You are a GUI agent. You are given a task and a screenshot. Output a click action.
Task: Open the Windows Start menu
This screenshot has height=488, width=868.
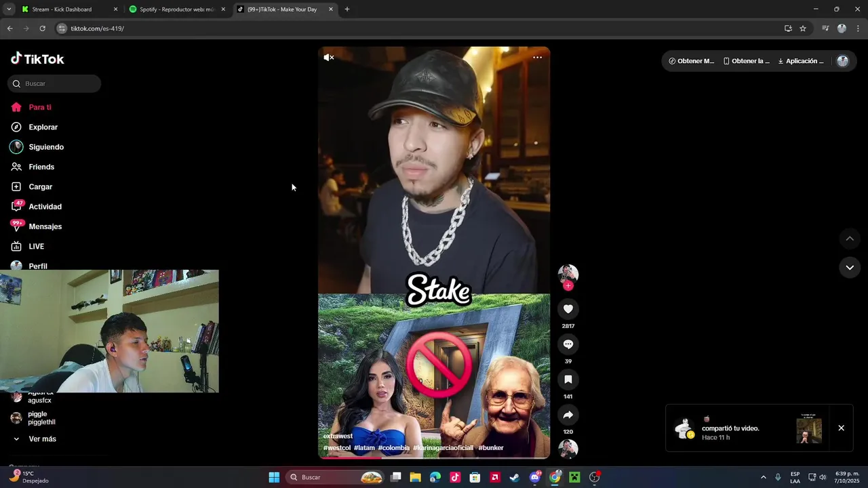pyautogui.click(x=274, y=477)
